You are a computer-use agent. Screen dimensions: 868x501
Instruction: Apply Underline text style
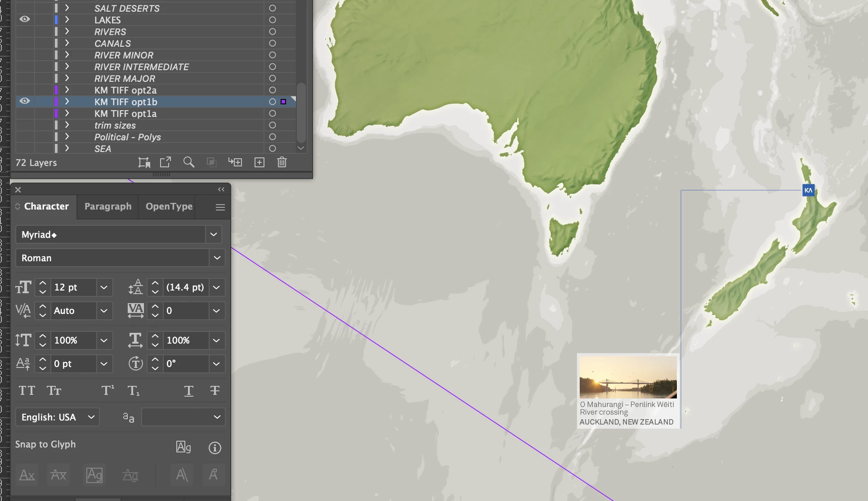[189, 390]
